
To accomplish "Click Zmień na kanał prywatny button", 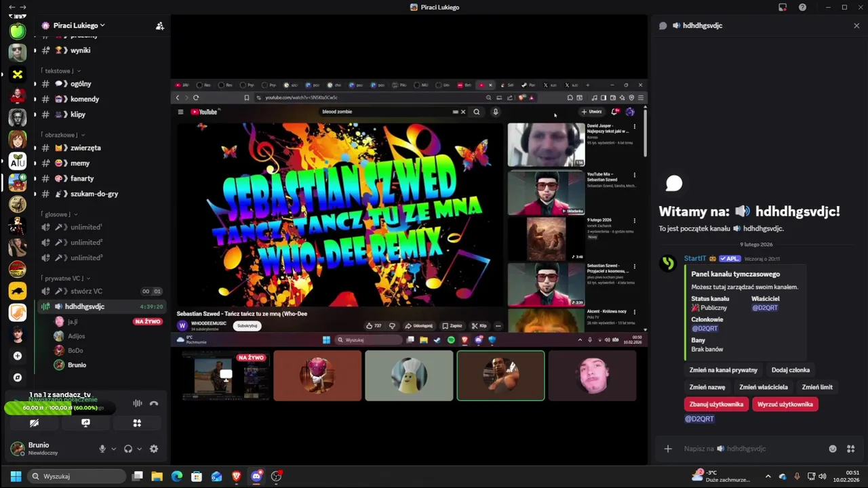I will pos(724,370).
